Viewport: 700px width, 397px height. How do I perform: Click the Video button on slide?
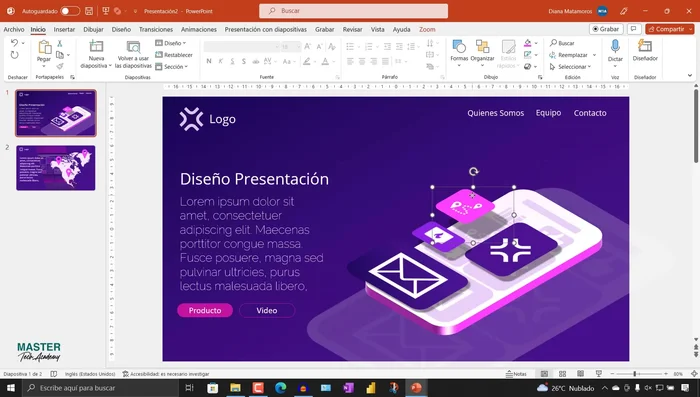267,310
